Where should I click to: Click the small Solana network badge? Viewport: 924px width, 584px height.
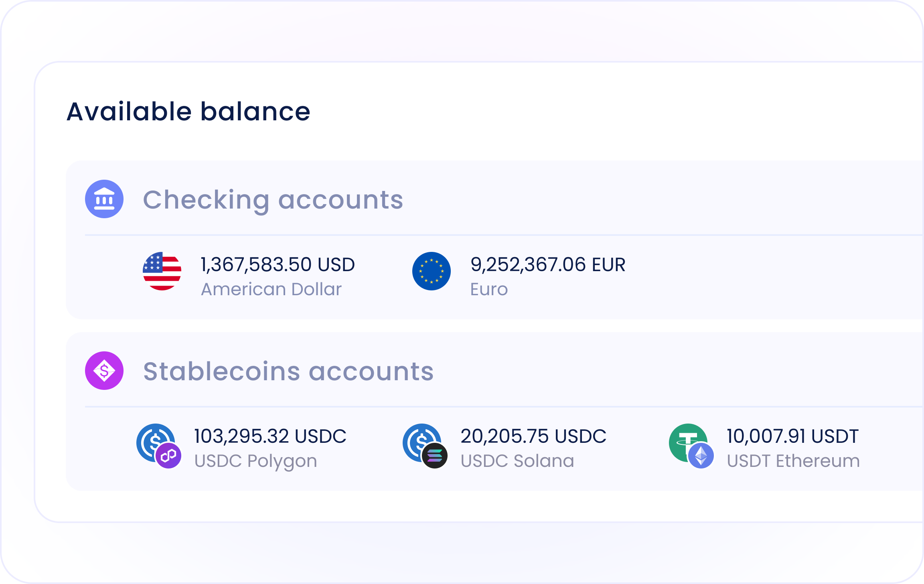click(x=435, y=456)
